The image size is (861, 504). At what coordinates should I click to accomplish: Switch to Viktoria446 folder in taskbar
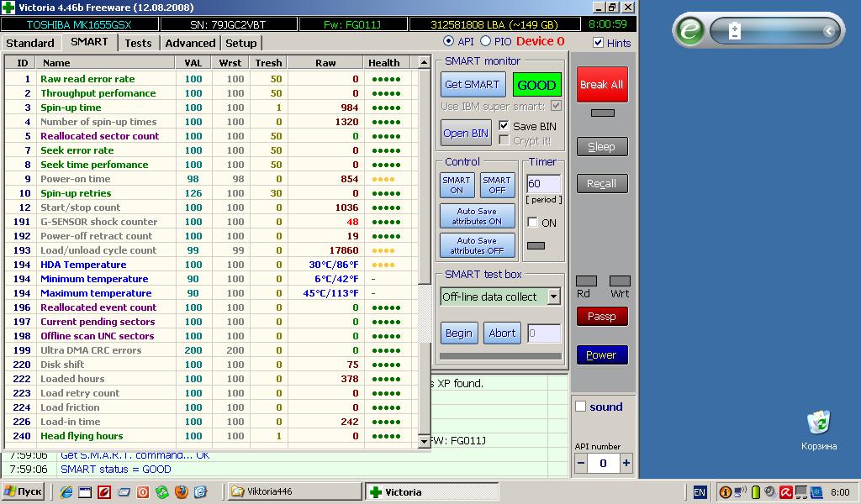[294, 491]
